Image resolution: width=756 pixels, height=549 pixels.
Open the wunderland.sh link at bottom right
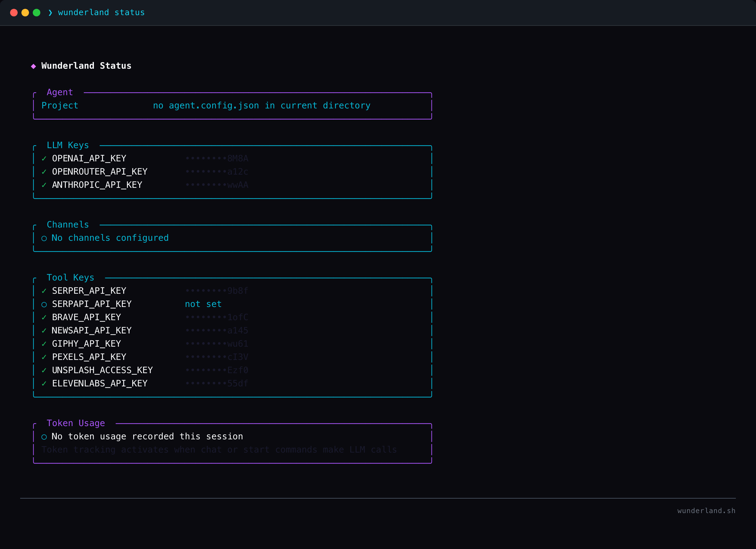click(x=706, y=511)
